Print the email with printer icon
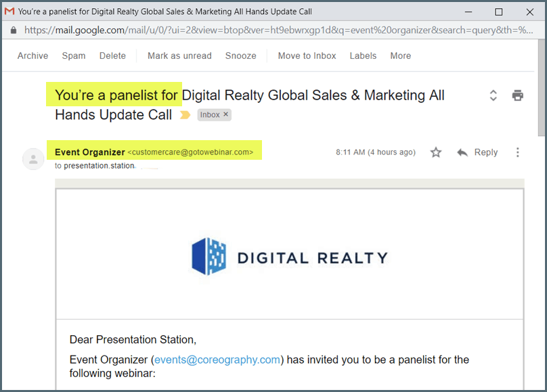547x392 pixels. tap(518, 95)
